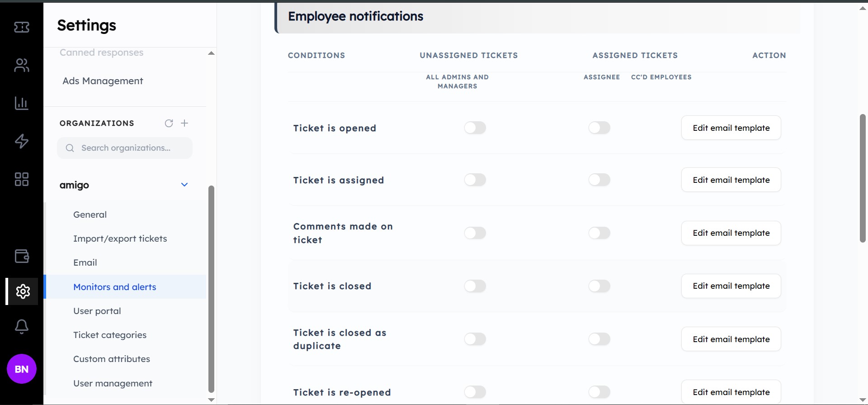This screenshot has height=405, width=868.
Task: Click the Automations lightning icon
Action: 21,141
